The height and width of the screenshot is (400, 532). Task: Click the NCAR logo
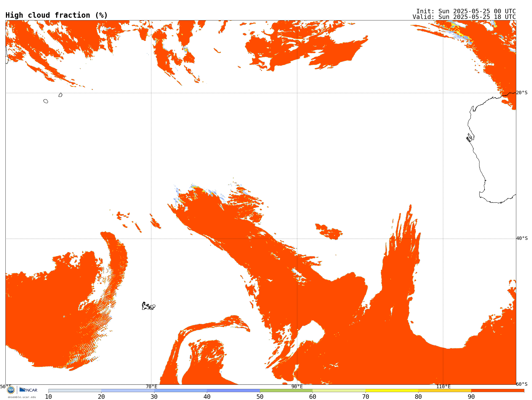point(28,390)
